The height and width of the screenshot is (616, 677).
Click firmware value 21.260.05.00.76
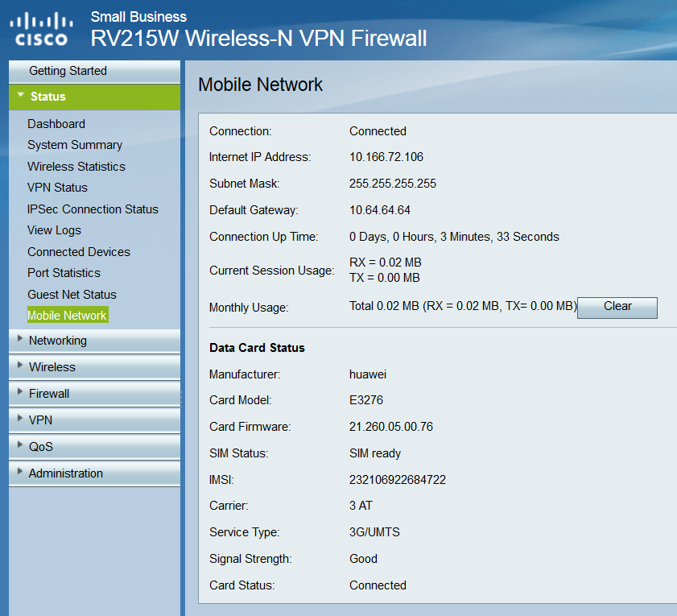click(x=391, y=427)
